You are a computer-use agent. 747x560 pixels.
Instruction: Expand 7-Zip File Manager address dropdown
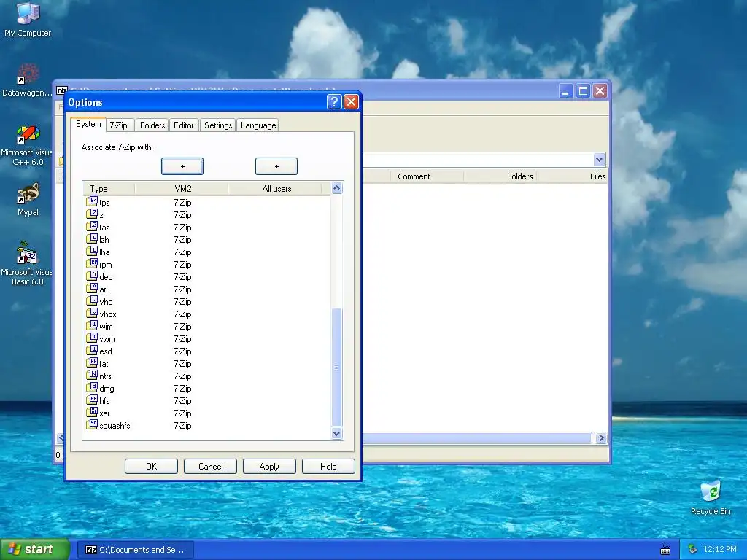coord(600,160)
